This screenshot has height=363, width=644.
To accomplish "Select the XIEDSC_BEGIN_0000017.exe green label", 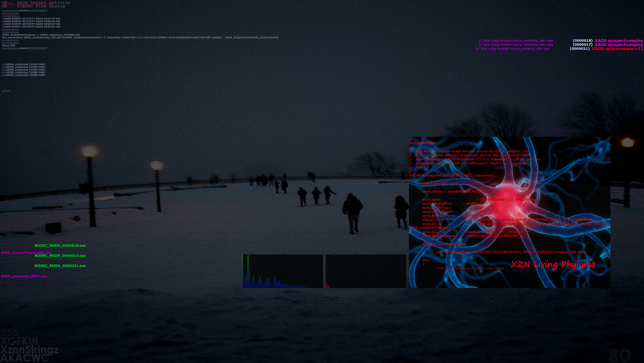I will click(x=60, y=256).
